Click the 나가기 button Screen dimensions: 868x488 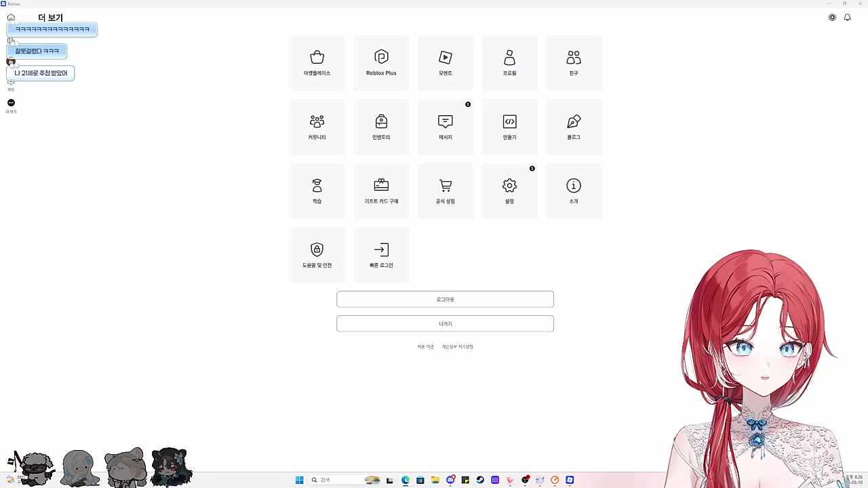(x=445, y=323)
